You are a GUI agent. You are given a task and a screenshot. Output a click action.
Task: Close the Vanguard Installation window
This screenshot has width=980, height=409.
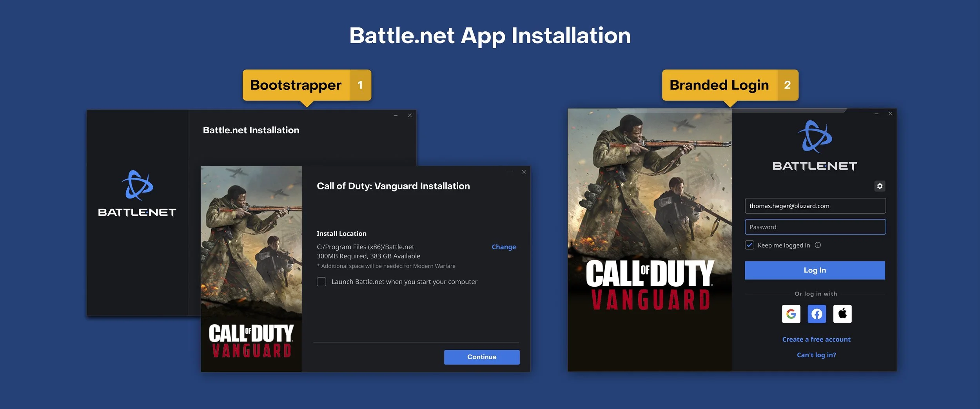(x=524, y=172)
